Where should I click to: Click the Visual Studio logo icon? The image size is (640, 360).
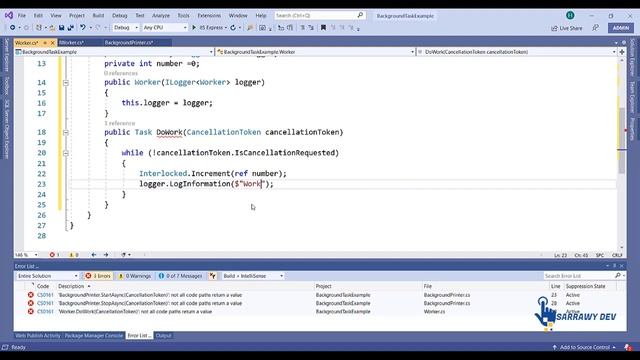9,16
